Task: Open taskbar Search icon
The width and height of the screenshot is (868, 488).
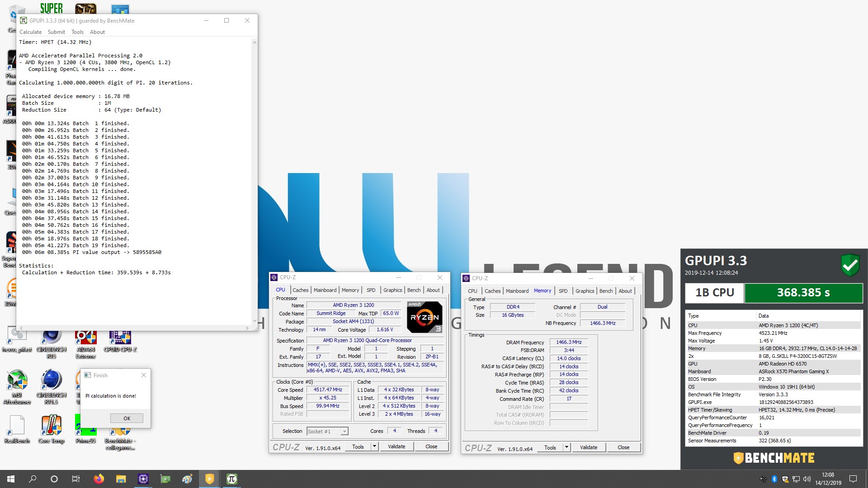Action: point(33,479)
